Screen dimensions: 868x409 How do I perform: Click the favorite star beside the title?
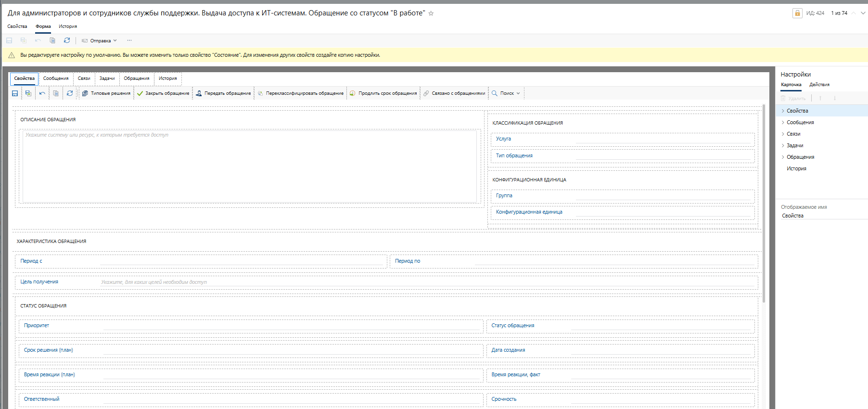pos(431,13)
